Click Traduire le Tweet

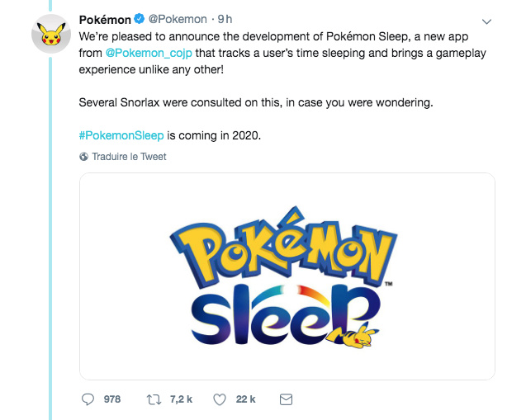tap(129, 157)
